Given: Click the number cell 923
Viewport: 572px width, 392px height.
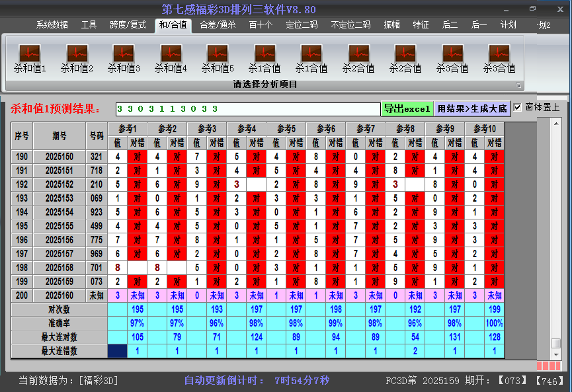Looking at the screenshot, I should 97,212.
